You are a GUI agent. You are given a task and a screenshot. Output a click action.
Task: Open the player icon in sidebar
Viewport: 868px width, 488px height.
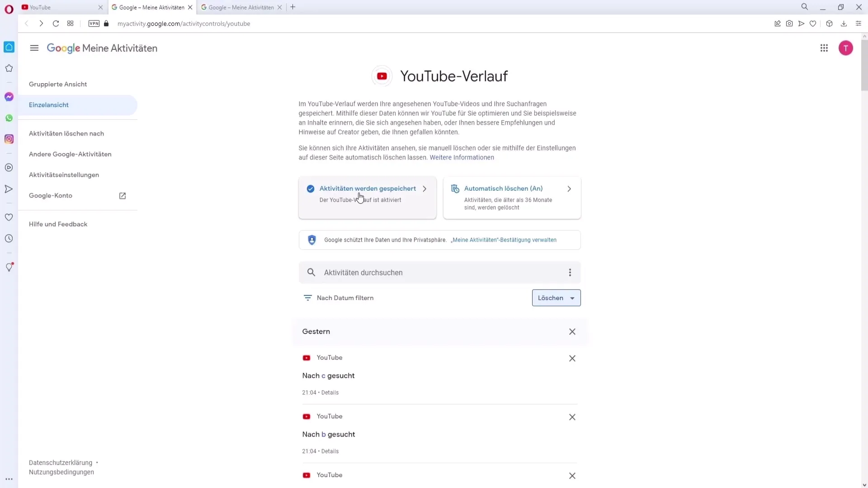[9, 168]
